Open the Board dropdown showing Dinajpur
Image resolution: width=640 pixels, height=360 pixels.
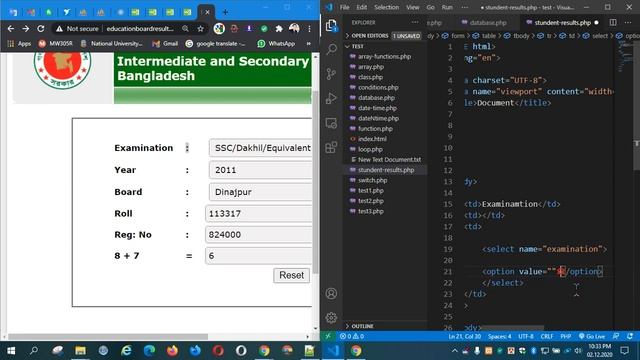[260, 192]
